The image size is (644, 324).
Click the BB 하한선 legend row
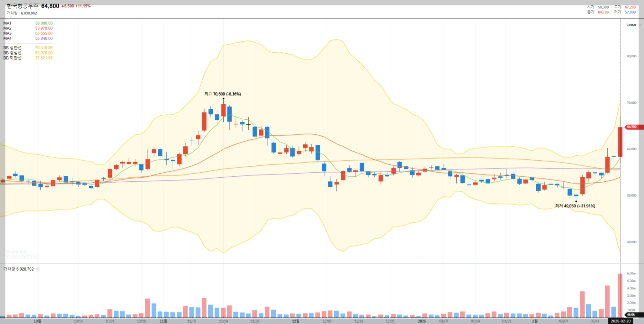[28, 58]
